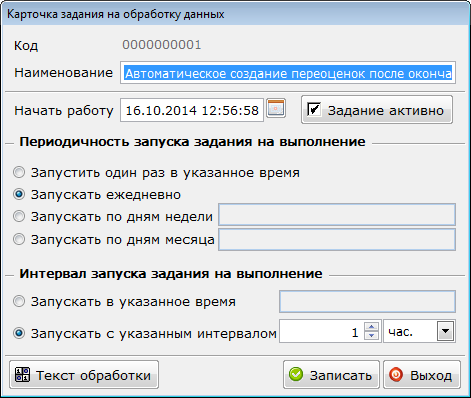Click the 'Код' label
The width and height of the screenshot is (471, 398).
tap(26, 45)
